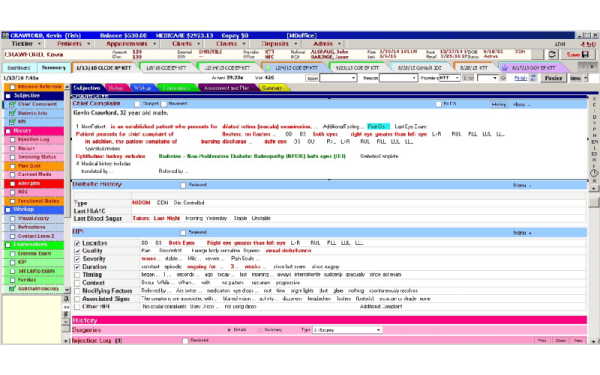Click the Finish link
Viewport: 600px width, 375px height.
pyautogui.click(x=520, y=78)
